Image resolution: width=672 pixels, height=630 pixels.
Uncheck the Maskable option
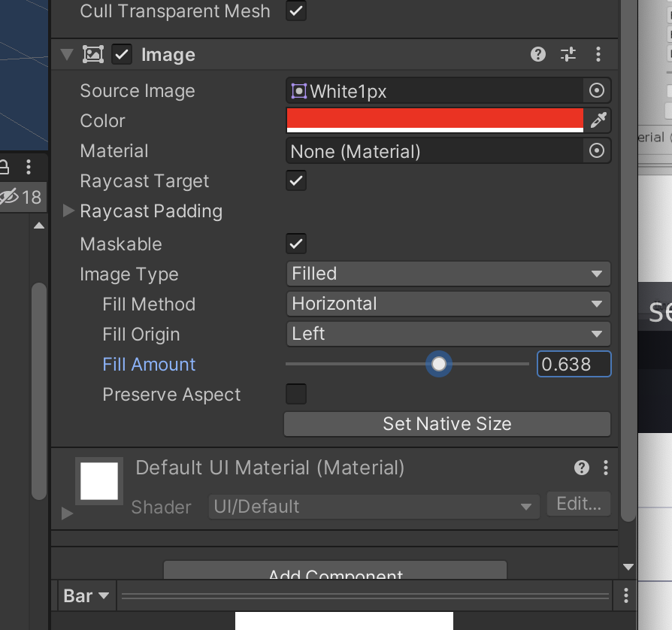(x=295, y=243)
